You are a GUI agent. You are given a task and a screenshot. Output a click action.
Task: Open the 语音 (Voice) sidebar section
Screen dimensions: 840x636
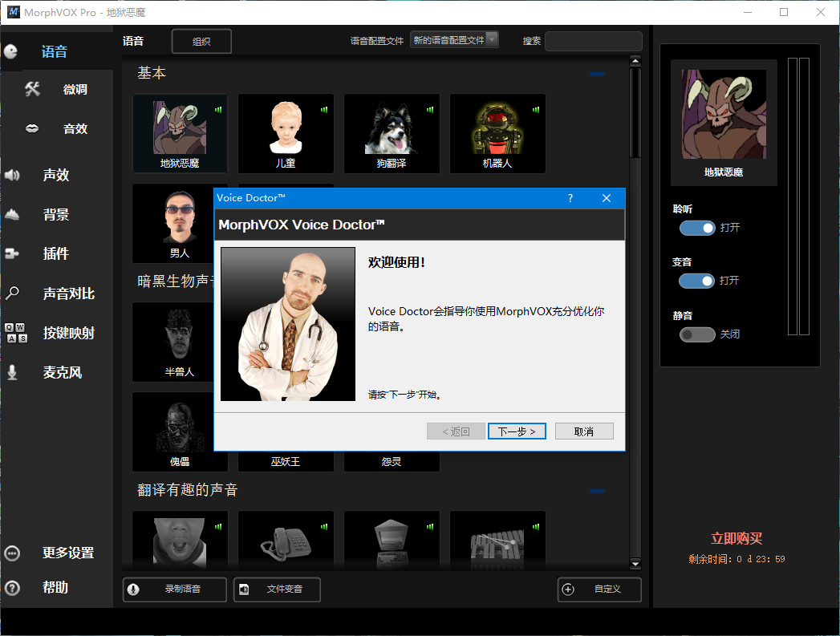[x=54, y=52]
